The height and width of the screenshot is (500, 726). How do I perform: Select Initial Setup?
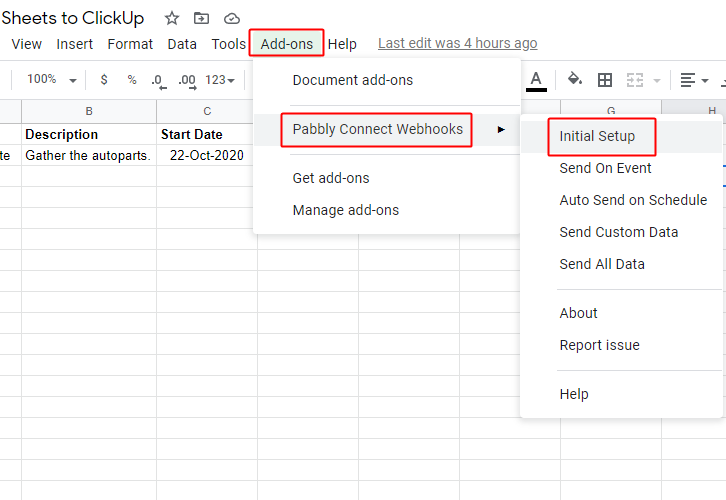coord(621,136)
